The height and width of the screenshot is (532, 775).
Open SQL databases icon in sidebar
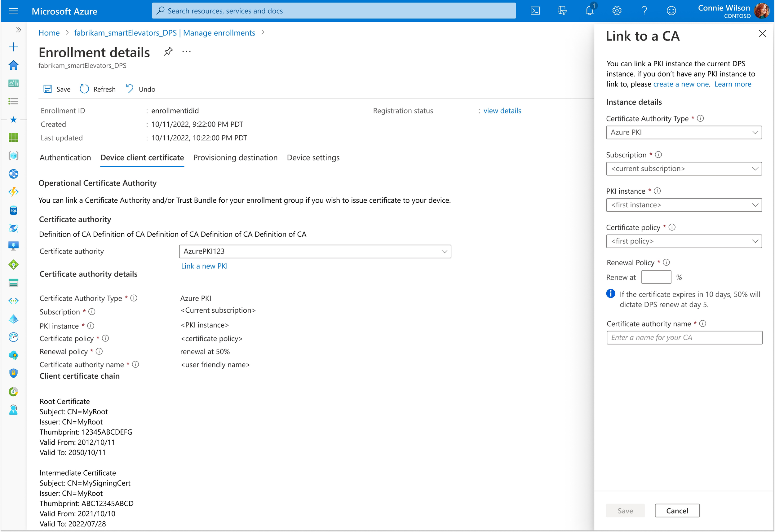[13, 210]
